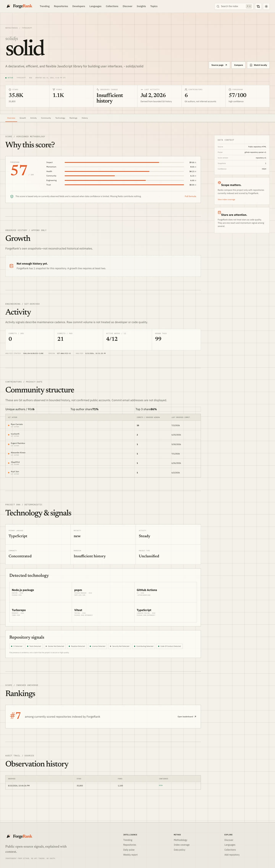Click the orange dot beside Ryan Carniato
This screenshot has width=275, height=868.
(9, 425)
